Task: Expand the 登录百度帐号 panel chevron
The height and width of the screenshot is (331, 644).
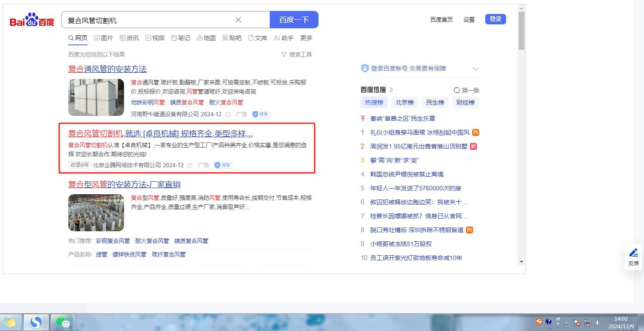Action: [476, 69]
